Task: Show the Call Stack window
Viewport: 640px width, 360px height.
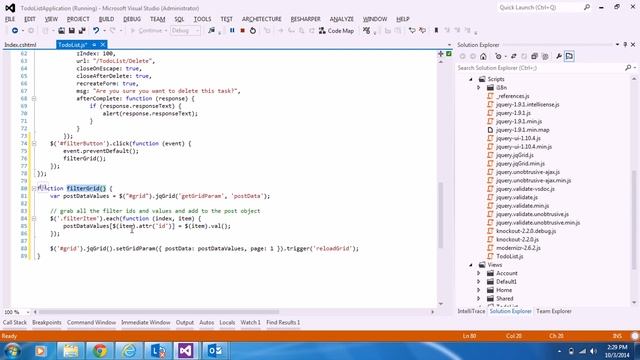Action: pyautogui.click(x=15, y=322)
